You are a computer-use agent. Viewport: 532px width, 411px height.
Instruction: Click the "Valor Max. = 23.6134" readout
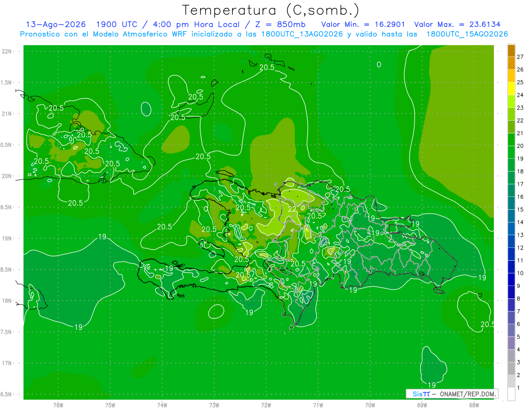[457, 24]
